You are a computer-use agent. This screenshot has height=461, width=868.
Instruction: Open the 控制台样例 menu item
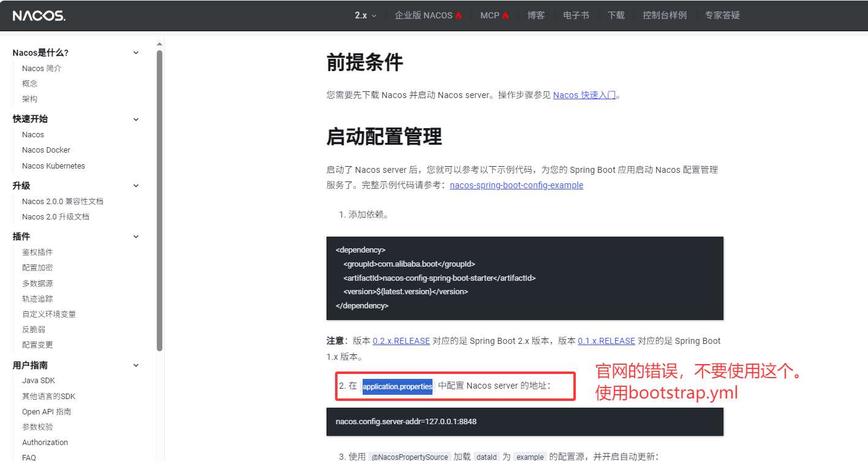[x=665, y=15]
